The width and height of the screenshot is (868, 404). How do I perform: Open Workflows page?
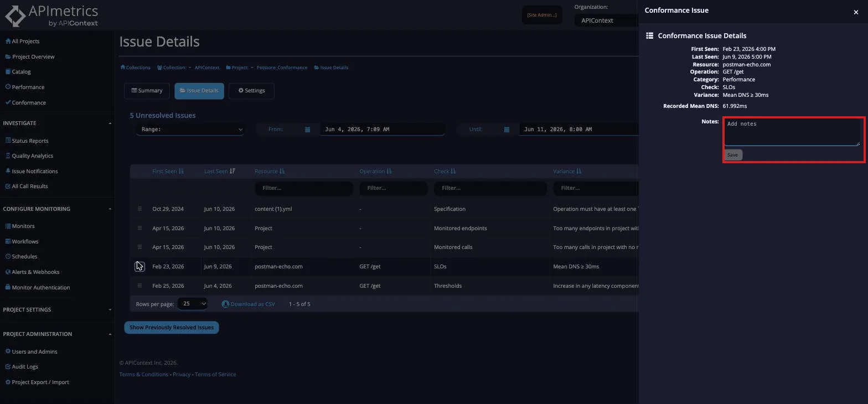point(22,241)
